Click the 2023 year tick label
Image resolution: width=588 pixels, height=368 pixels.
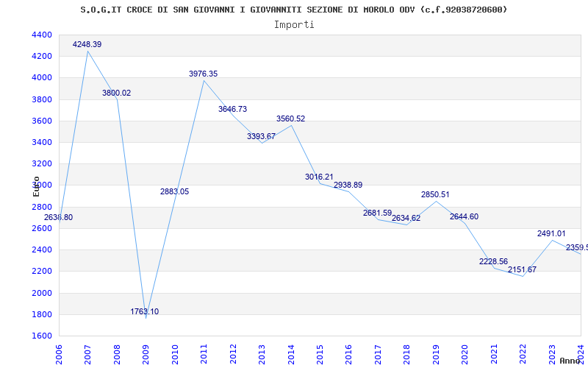(552, 354)
